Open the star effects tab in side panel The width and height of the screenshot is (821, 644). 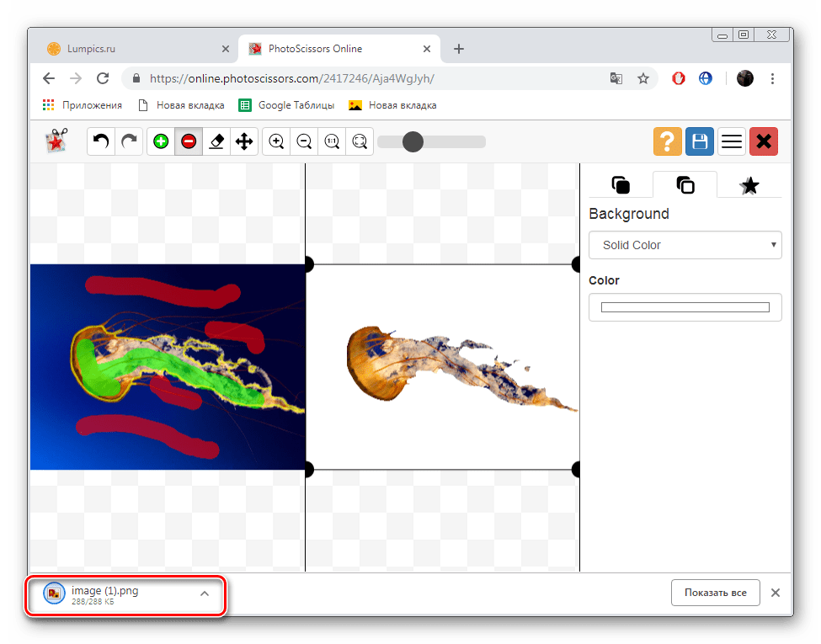(749, 185)
